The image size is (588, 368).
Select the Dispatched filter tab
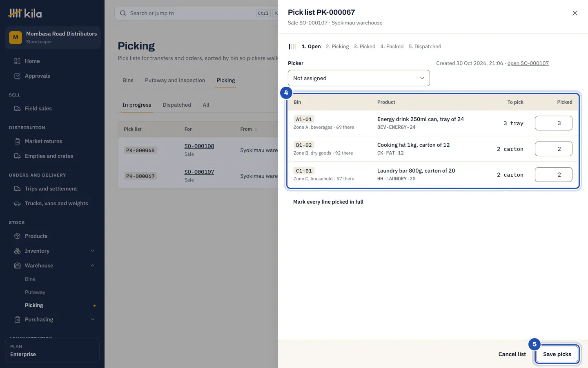click(177, 105)
